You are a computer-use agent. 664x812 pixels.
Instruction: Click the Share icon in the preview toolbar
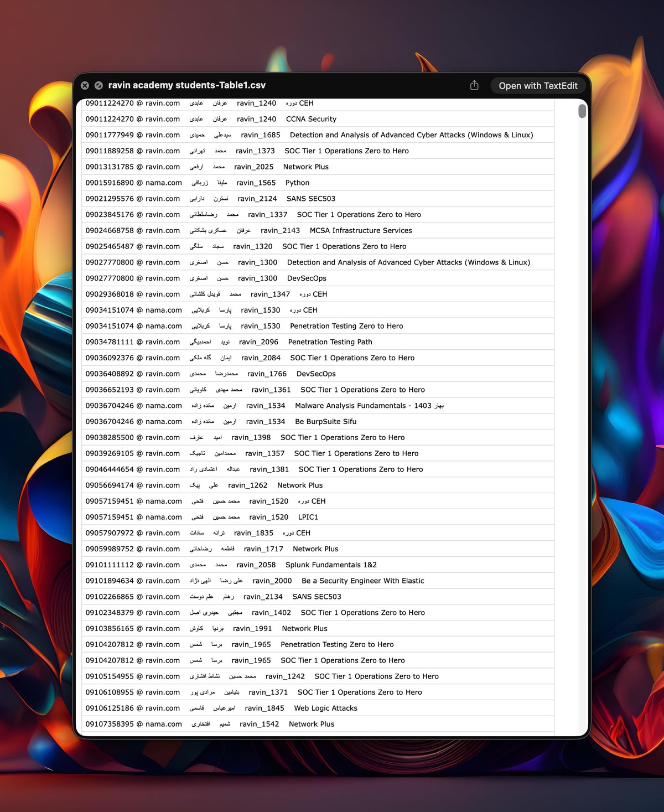[x=474, y=85]
